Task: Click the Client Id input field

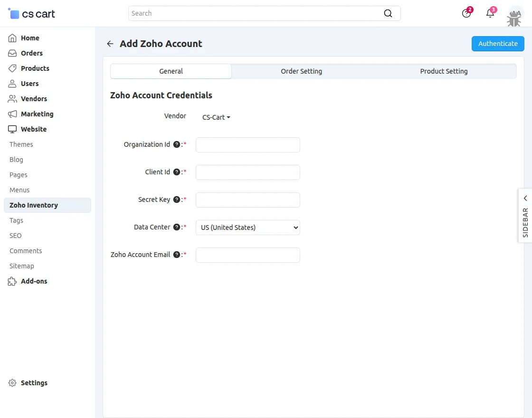Action: point(247,172)
